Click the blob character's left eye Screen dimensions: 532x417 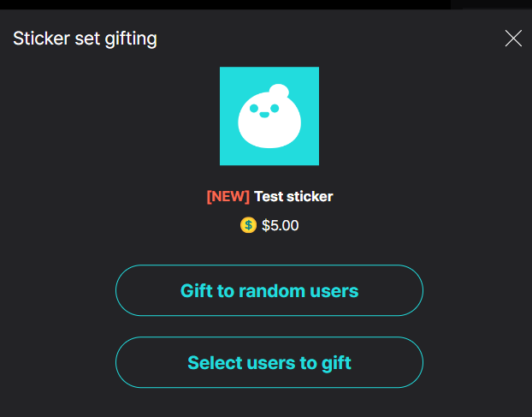254,109
